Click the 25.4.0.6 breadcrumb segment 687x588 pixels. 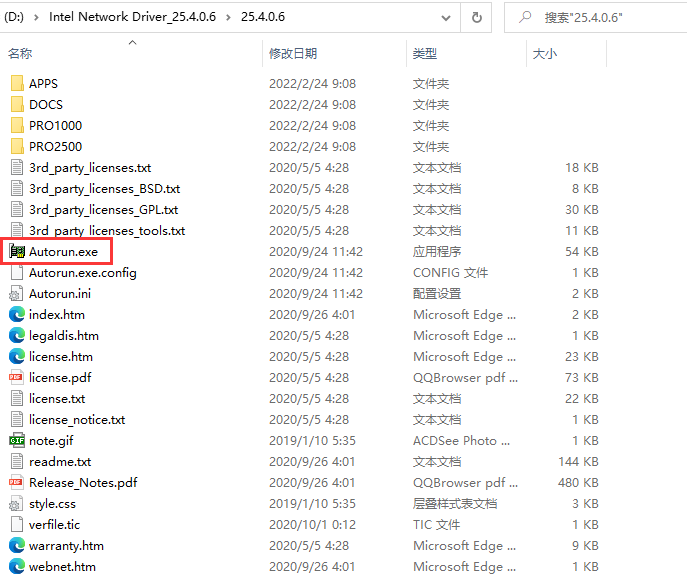click(x=263, y=18)
